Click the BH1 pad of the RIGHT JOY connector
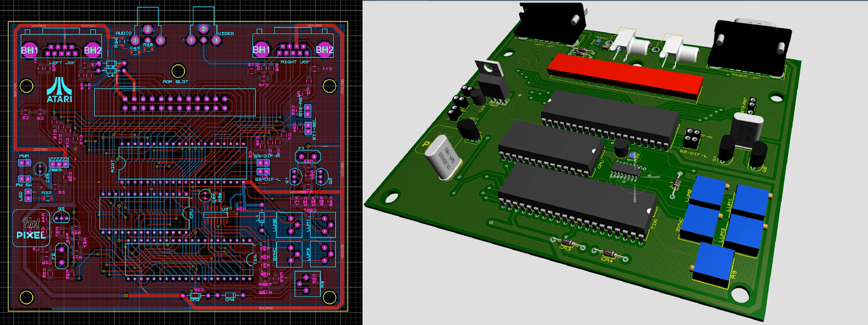 click(x=261, y=49)
